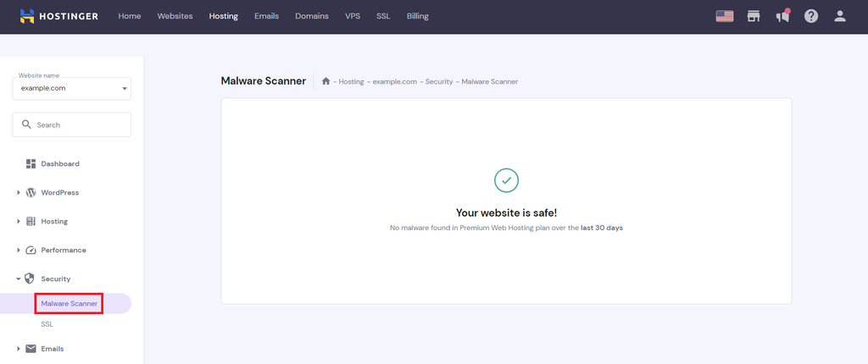Click example.com in the breadcrumb
The image size is (868, 364).
(394, 82)
